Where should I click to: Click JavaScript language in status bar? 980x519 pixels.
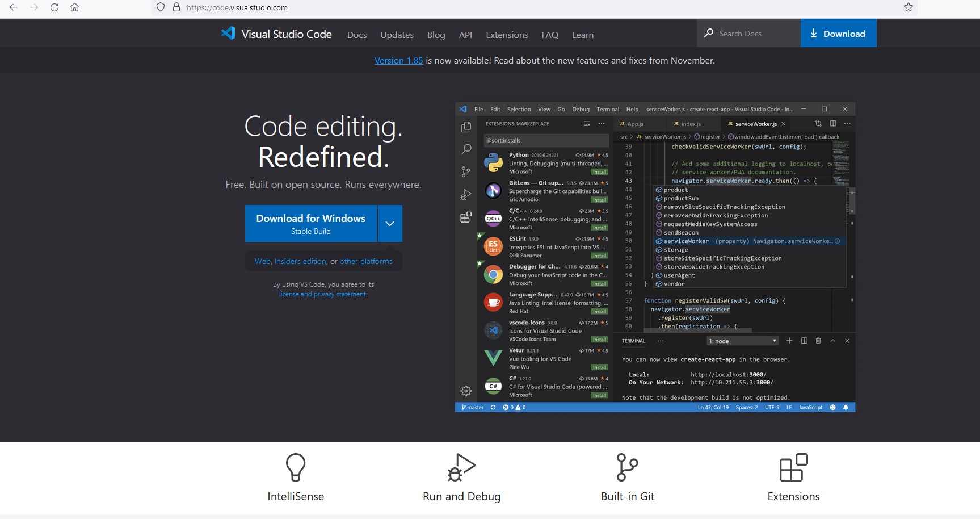[810, 407]
